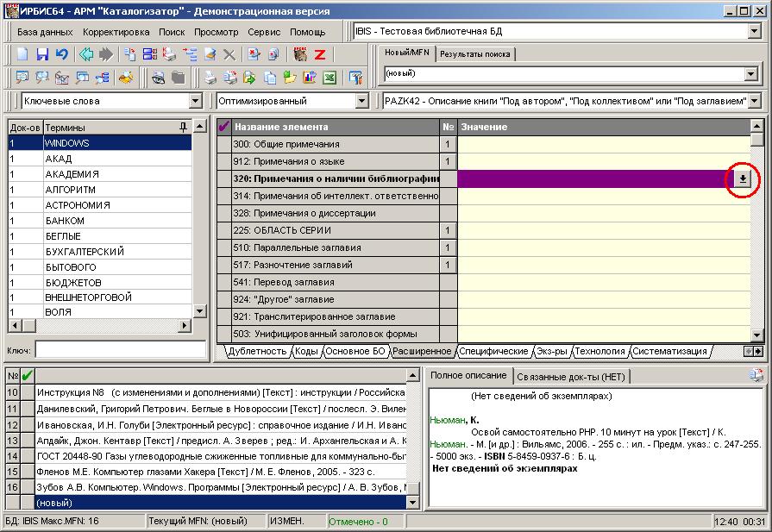The height and width of the screenshot is (532, 772).
Task: Click the IRBIS tiger picture toolbar icon
Action: [300, 54]
